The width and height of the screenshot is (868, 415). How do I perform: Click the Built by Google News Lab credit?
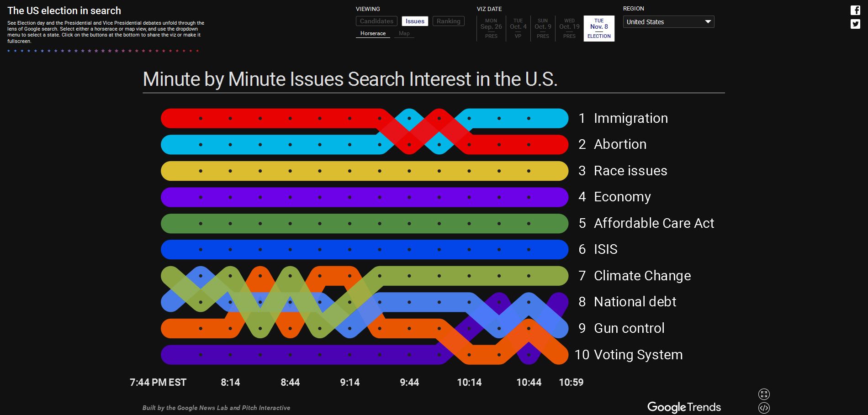click(216, 408)
